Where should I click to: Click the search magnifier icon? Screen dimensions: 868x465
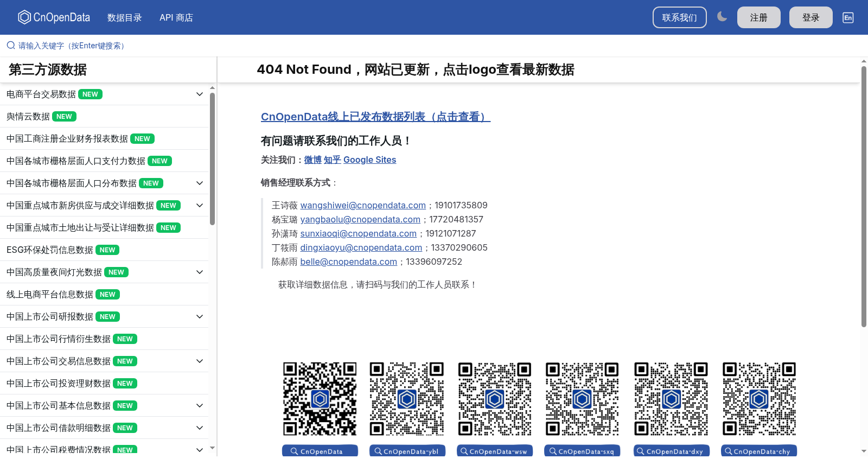point(11,46)
